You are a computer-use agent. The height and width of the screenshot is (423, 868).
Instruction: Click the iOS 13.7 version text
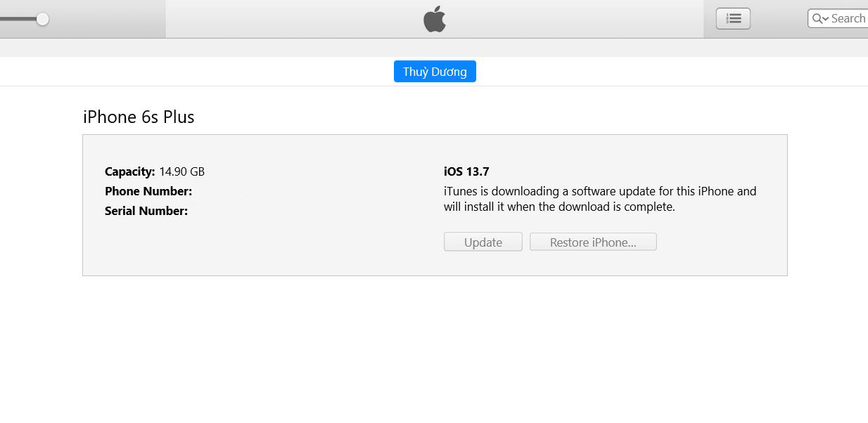click(x=466, y=171)
